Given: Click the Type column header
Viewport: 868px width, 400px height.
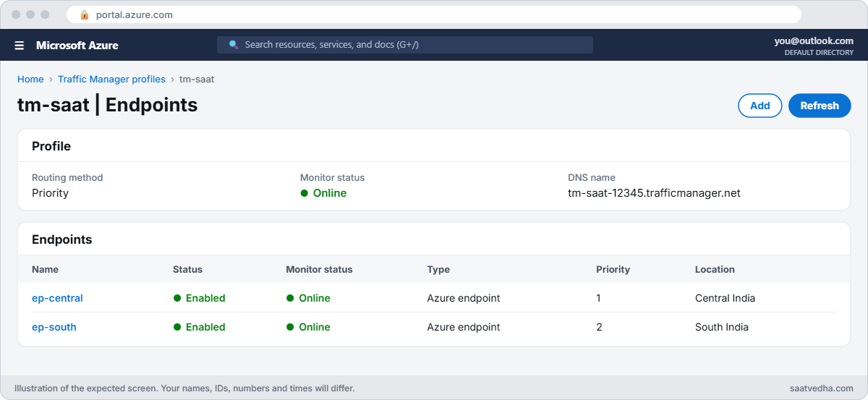Looking at the screenshot, I should 438,269.
